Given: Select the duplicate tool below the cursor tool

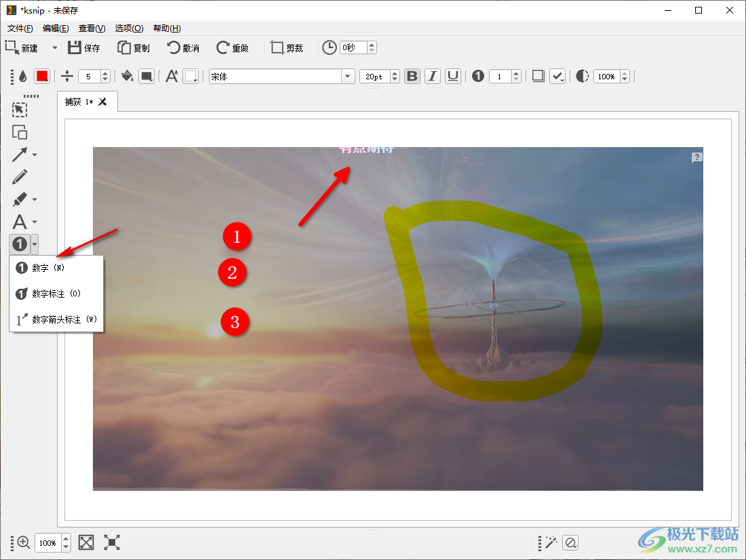Looking at the screenshot, I should click(x=20, y=132).
